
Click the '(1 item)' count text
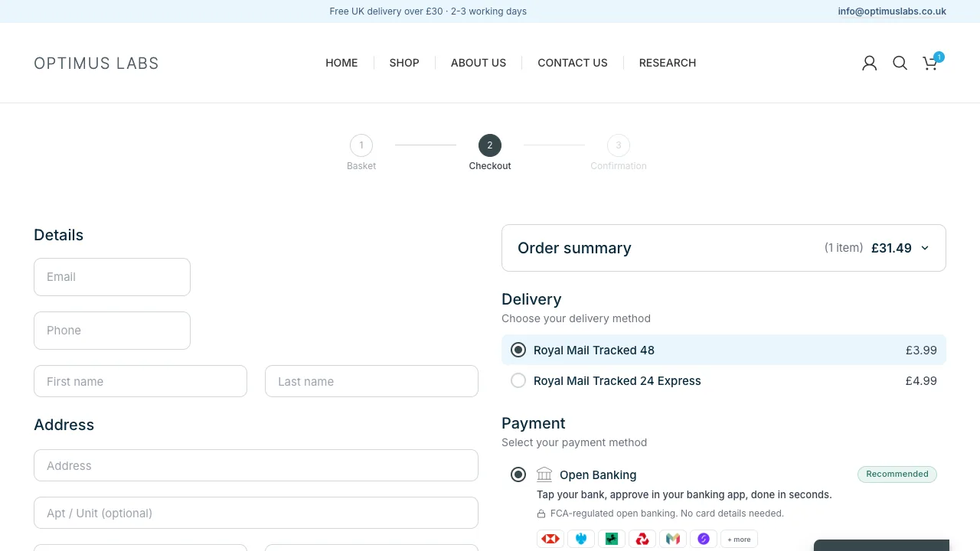coord(844,248)
